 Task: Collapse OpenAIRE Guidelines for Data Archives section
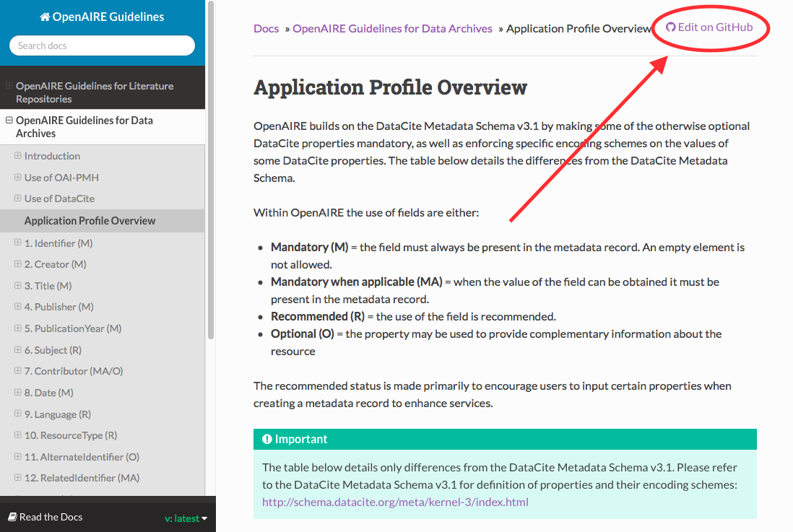click(9, 121)
